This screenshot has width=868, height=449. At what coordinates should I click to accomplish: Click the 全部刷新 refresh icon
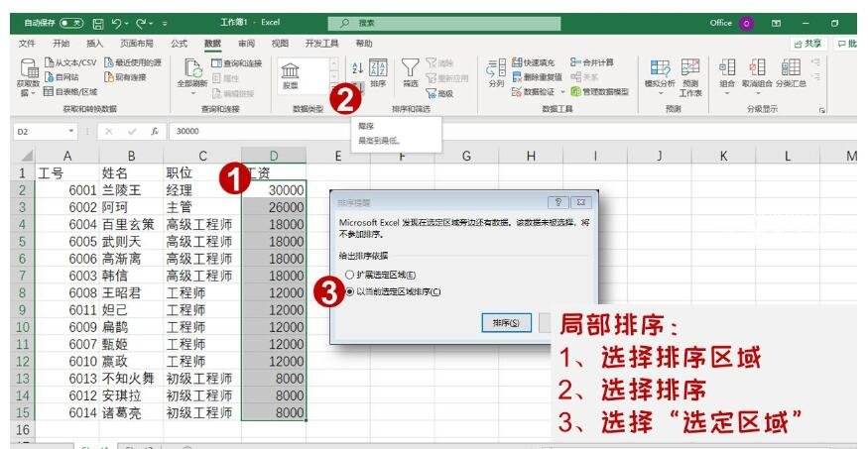click(192, 68)
